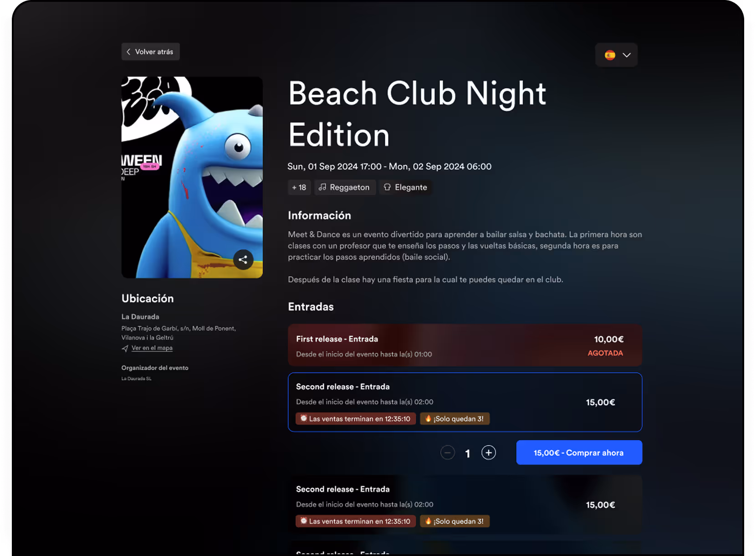Select the lower Second release ticket option

click(465, 505)
